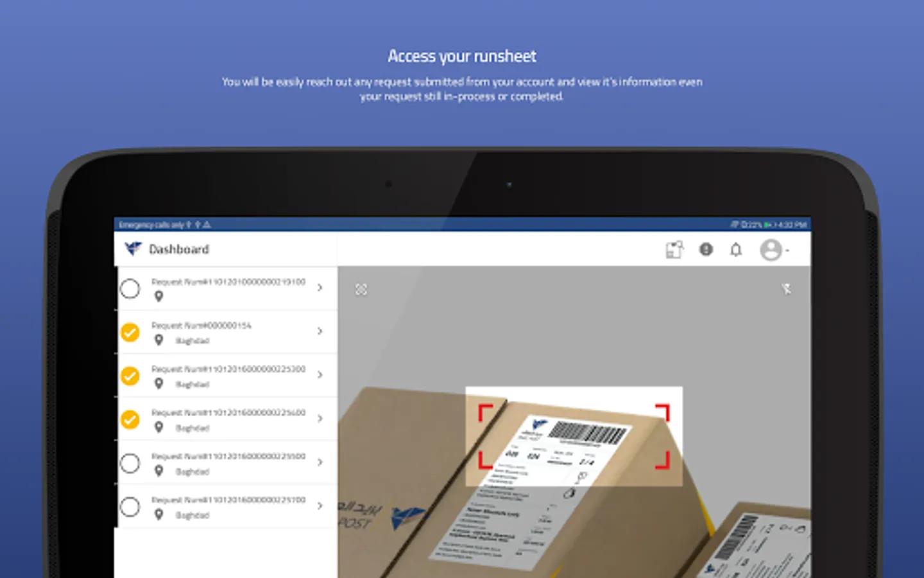The width and height of the screenshot is (924, 578).
Task: Open the user profile avatar
Action: point(771,250)
